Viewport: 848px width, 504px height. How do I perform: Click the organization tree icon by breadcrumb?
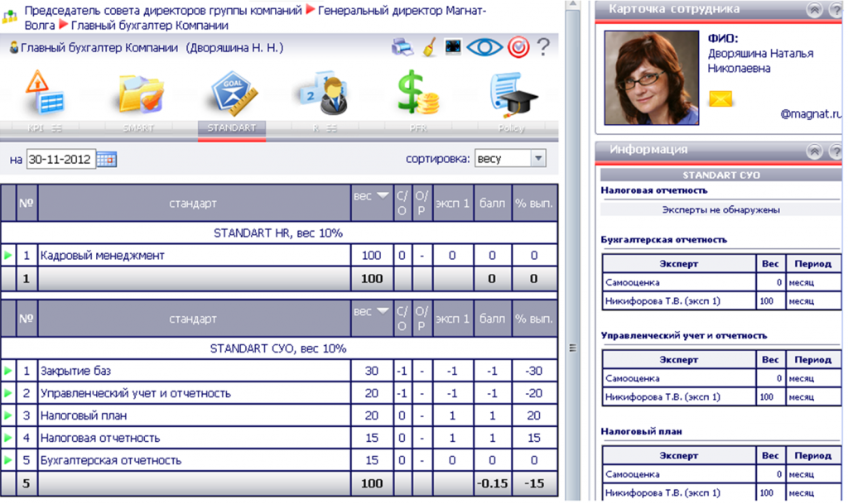[x=10, y=17]
